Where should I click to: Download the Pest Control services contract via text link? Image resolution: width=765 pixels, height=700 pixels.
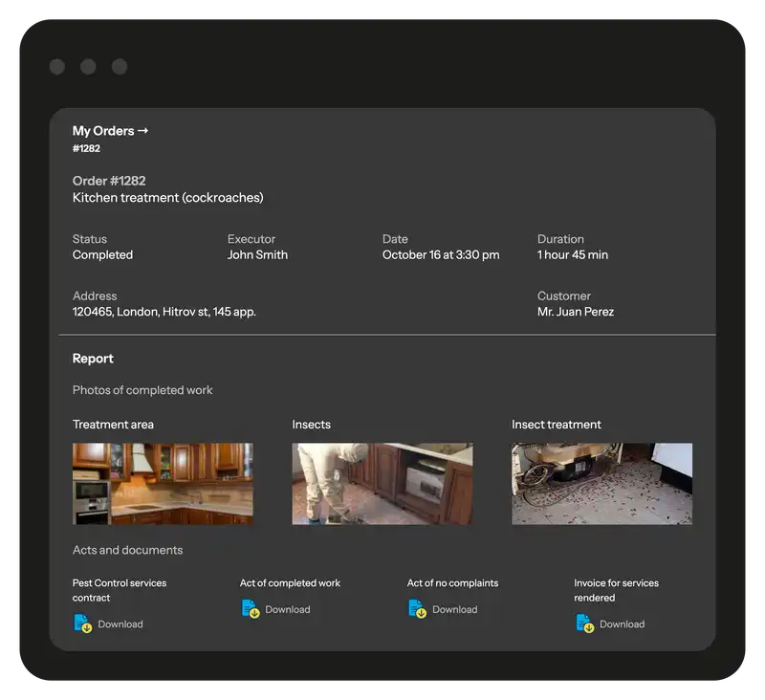[120, 624]
